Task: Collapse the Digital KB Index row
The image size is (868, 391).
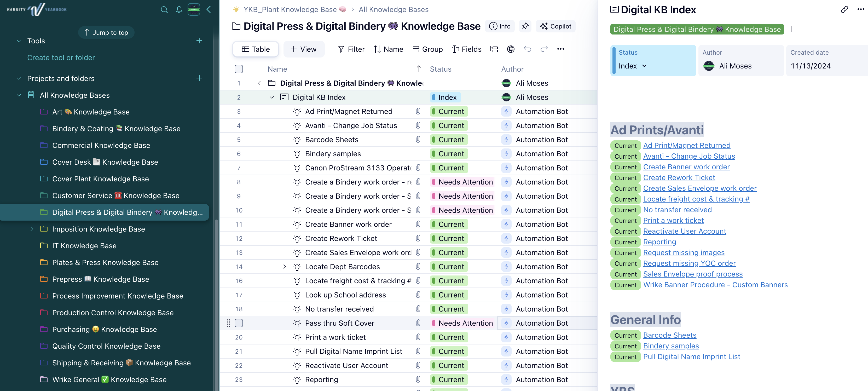Action: coord(271,97)
